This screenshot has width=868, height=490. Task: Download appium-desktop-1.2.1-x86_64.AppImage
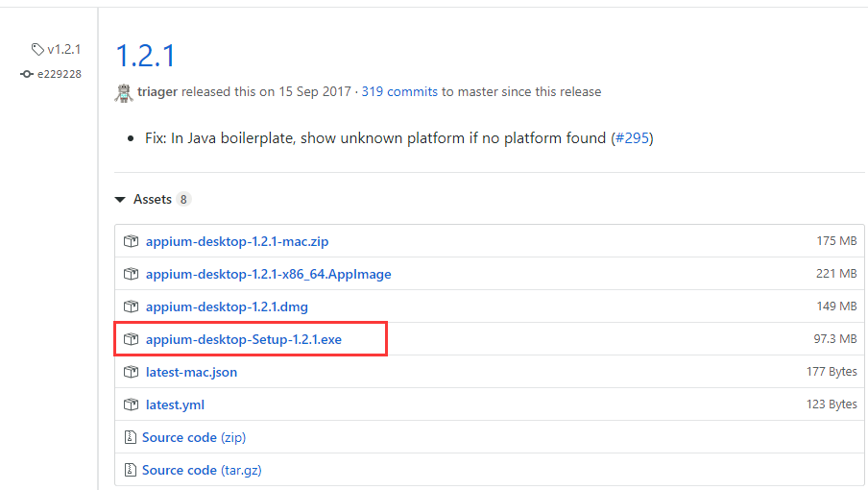pyautogui.click(x=269, y=274)
